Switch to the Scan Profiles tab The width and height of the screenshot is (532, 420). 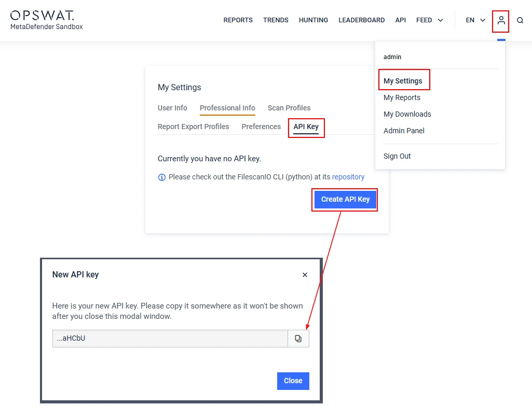[289, 108]
